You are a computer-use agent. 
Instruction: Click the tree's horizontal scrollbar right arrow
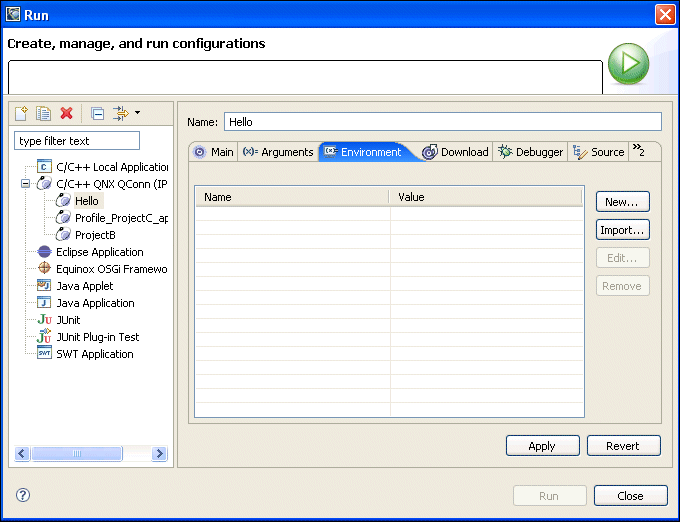click(159, 454)
